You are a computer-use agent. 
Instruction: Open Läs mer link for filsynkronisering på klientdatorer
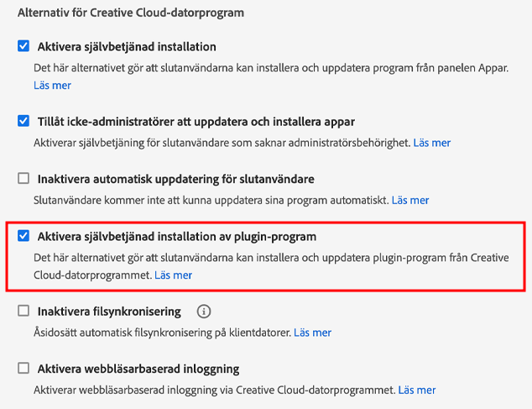tap(312, 333)
